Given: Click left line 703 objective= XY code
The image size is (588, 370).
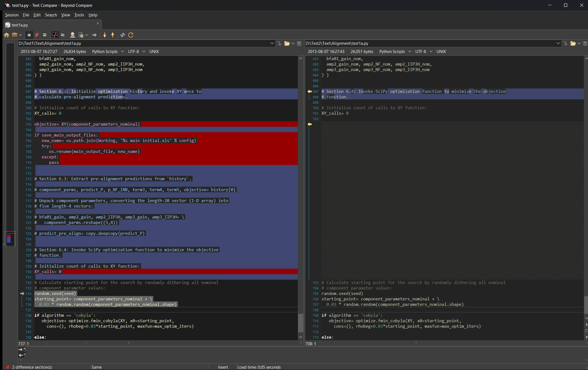Looking at the screenshot, I should pos(87,124).
